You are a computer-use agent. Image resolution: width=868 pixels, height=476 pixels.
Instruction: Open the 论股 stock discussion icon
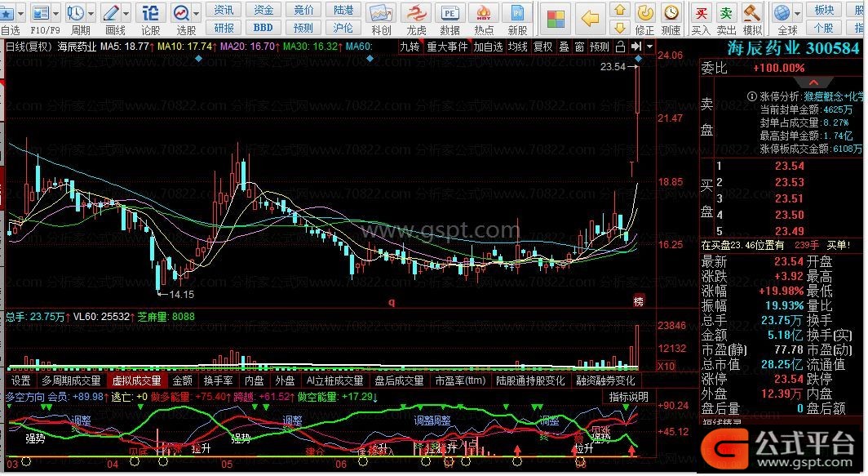pyautogui.click(x=150, y=13)
